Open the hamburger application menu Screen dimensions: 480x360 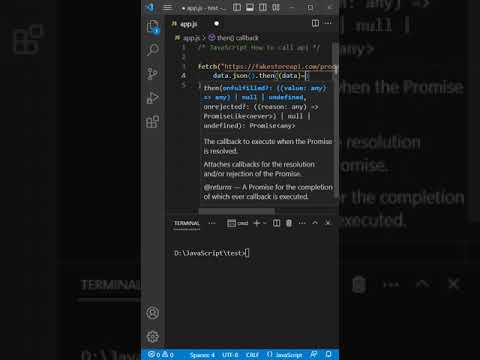[168, 7]
